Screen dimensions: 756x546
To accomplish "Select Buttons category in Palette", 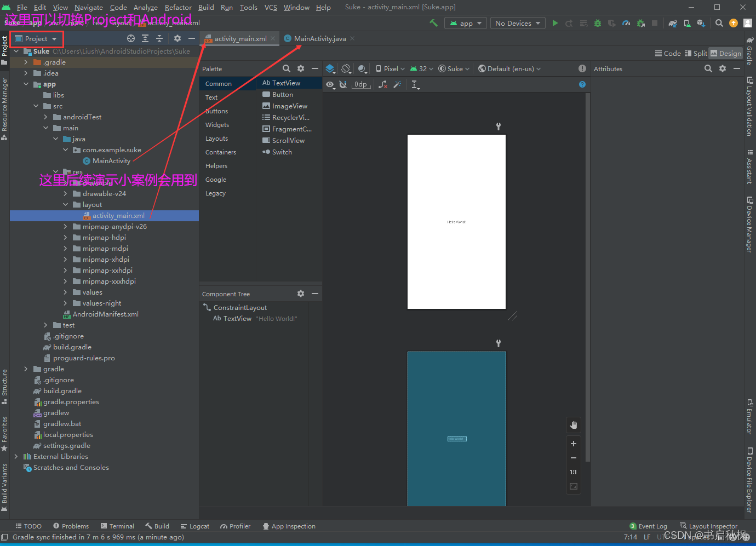I will [x=216, y=111].
